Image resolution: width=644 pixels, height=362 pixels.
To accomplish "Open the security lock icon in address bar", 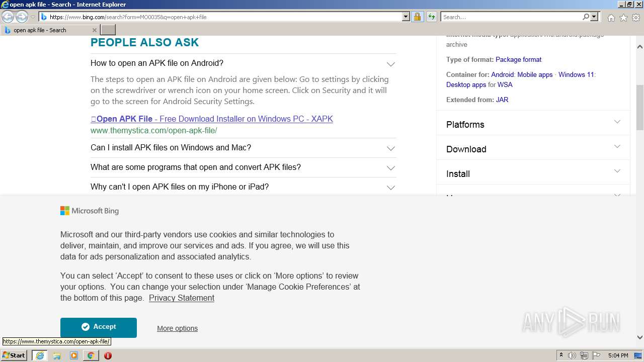I will [417, 17].
